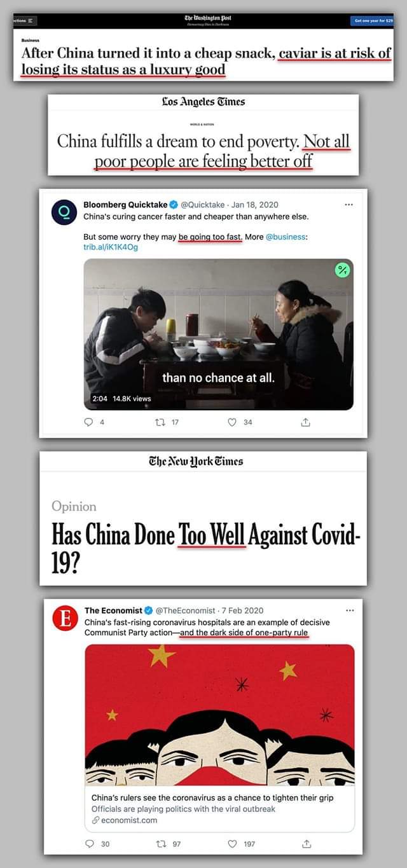Click the Get one year subscription button
407x868 pixels.
[372, 20]
